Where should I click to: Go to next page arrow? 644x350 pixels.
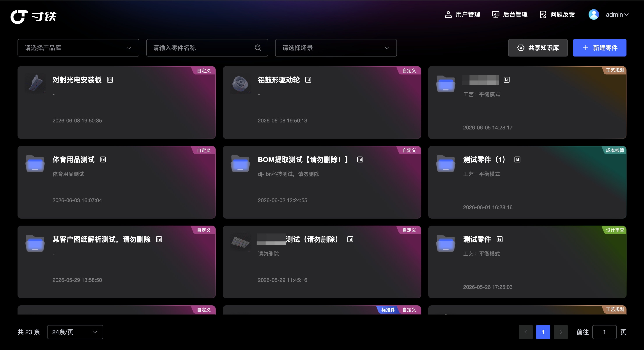pos(561,332)
